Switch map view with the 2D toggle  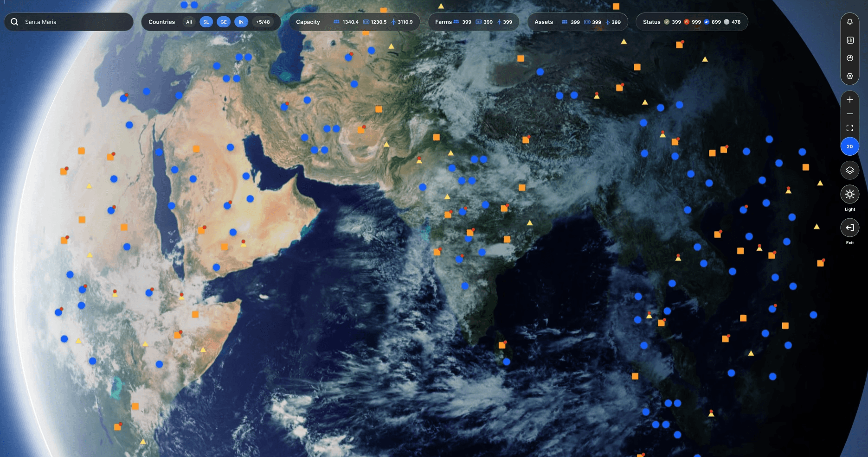pos(850,146)
